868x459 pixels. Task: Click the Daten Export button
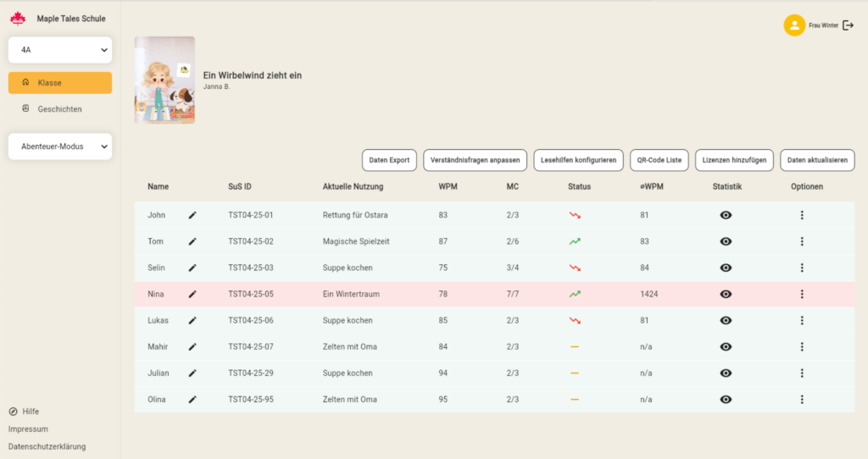pyautogui.click(x=389, y=160)
